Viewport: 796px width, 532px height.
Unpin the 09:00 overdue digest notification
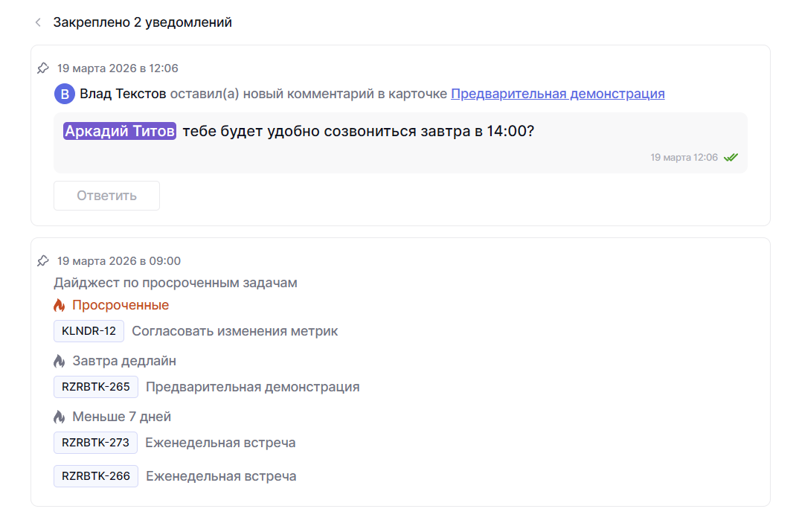click(x=43, y=261)
